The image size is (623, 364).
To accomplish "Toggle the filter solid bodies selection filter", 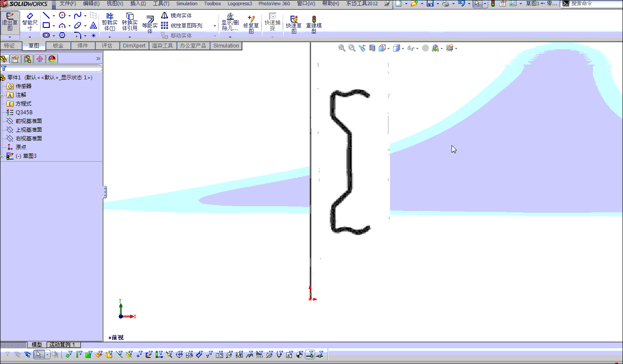I will [109, 354].
